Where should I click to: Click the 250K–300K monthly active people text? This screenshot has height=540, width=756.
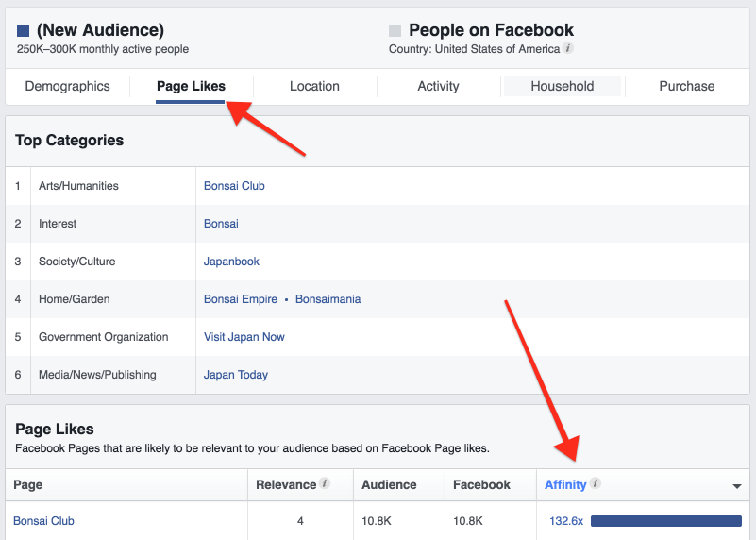pos(103,49)
